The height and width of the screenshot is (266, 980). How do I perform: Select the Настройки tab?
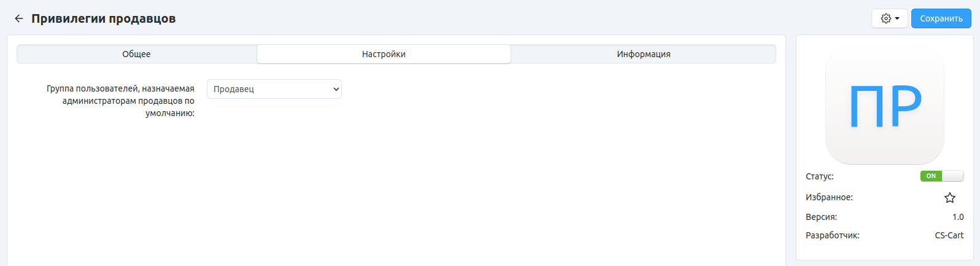pyautogui.click(x=384, y=54)
